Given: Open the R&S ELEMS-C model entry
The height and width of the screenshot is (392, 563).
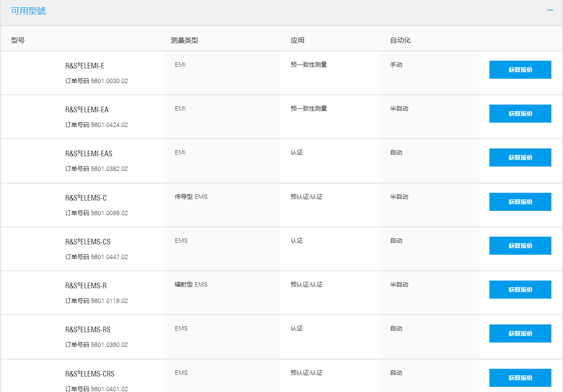Looking at the screenshot, I should coord(86,198).
